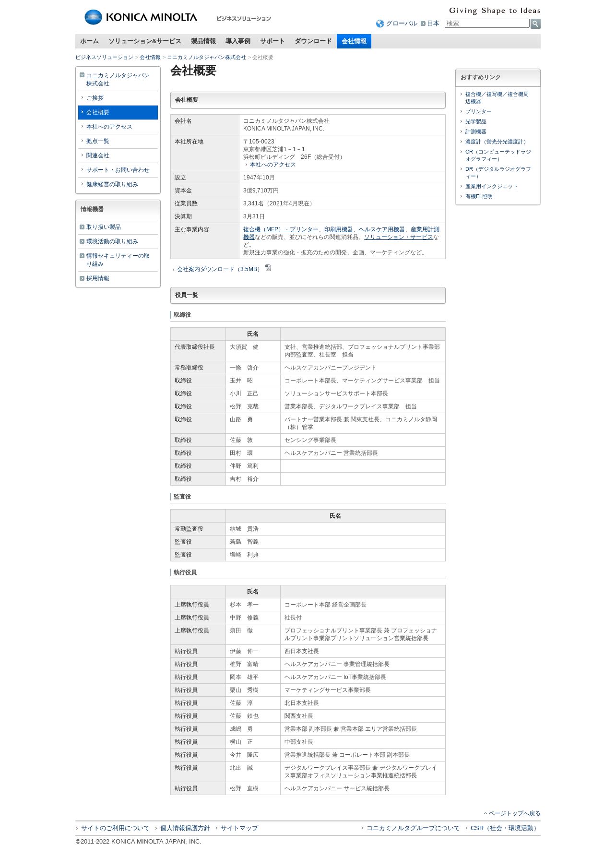Screen dimensions: 616x845
Task: Open 産業用インクジェット link
Action: click(492, 186)
